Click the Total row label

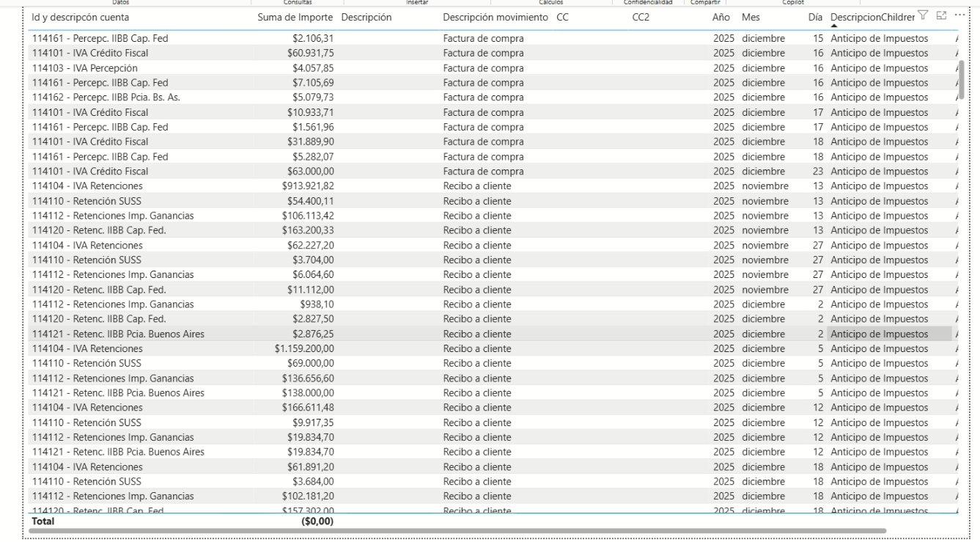click(43, 521)
